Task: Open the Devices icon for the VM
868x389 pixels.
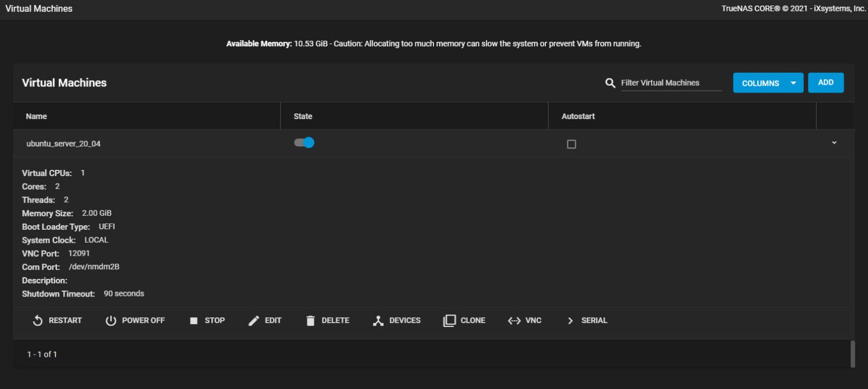Action: click(x=378, y=320)
